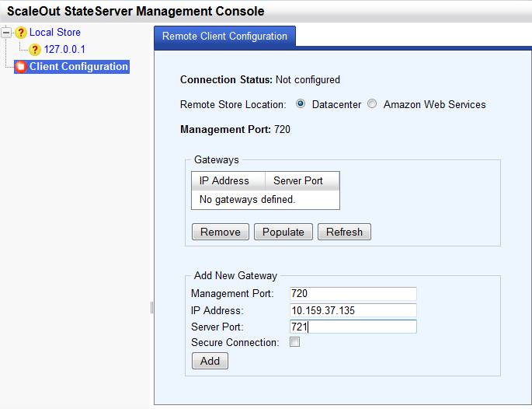Open the Local Store tree link
Viewport: 532px width, 409px height.
click(x=55, y=33)
